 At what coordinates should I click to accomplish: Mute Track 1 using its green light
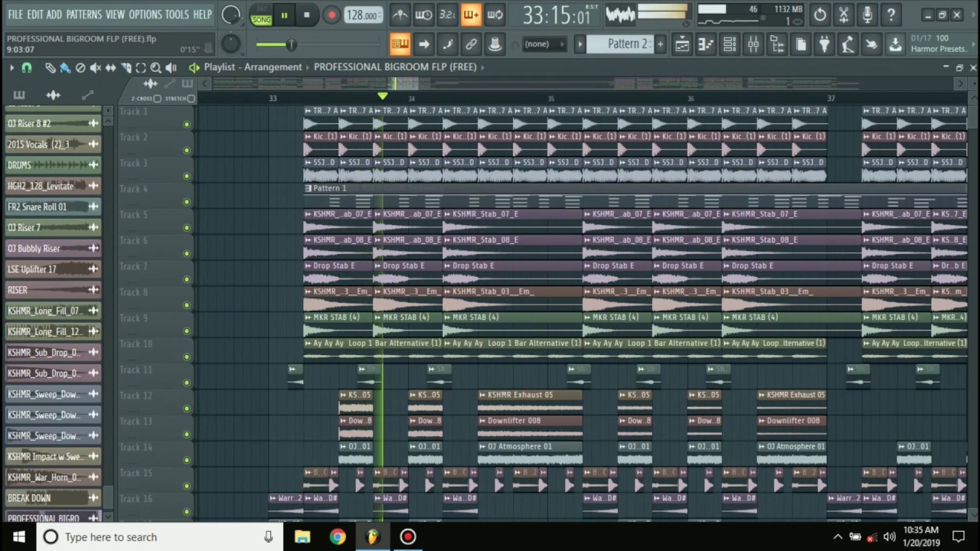point(186,125)
